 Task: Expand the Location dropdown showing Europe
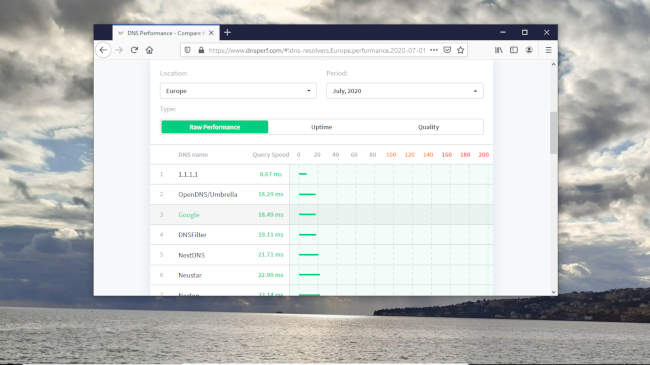tap(238, 91)
